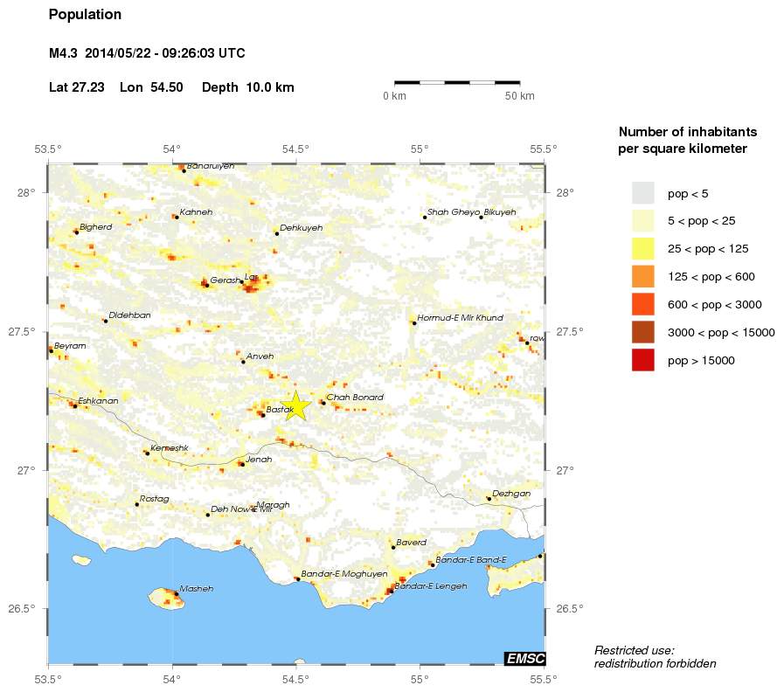Click the 'Didehban' label
Screen dimensions: 784x692
129,315
